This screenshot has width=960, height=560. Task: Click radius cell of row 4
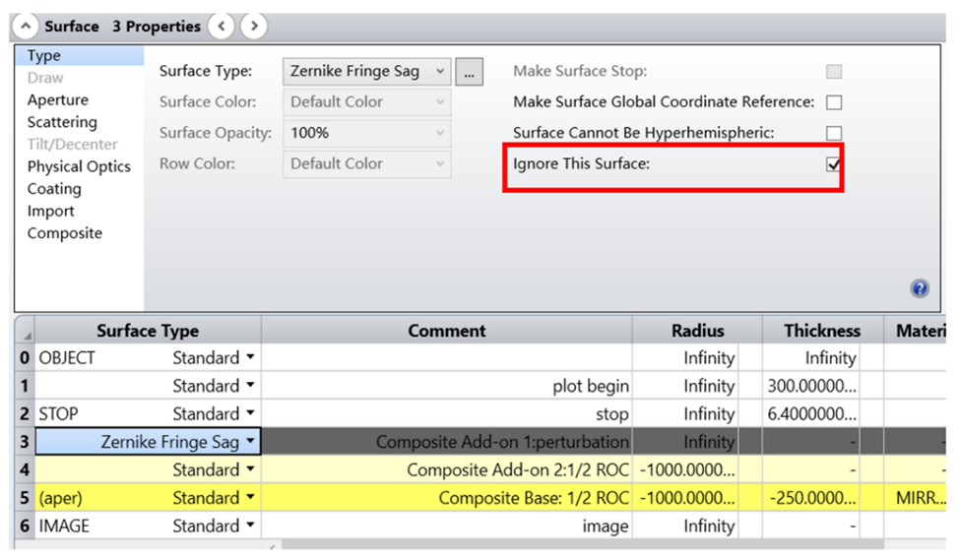(x=685, y=469)
